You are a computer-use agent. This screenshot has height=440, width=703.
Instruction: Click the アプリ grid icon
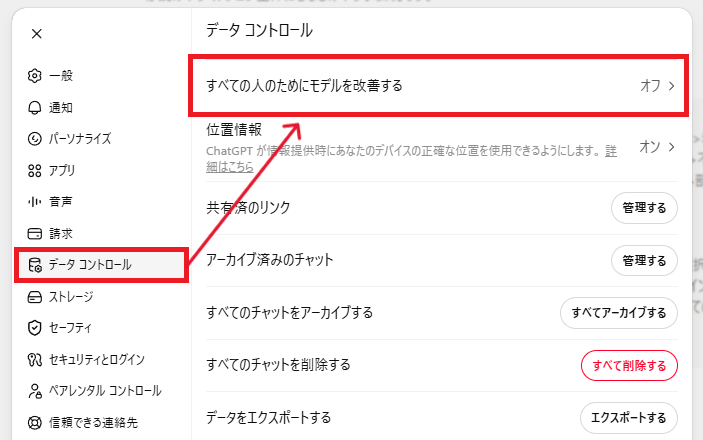click(x=35, y=170)
